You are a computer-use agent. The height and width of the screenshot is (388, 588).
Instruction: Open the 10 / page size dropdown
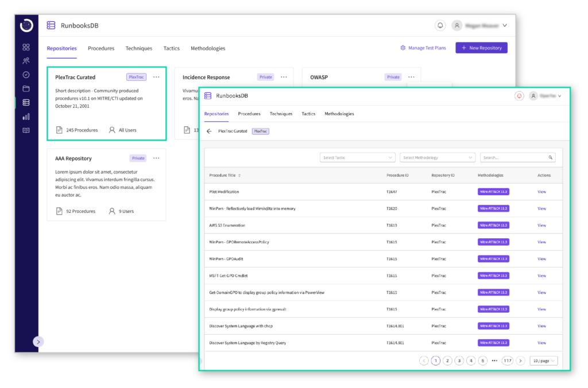543,360
